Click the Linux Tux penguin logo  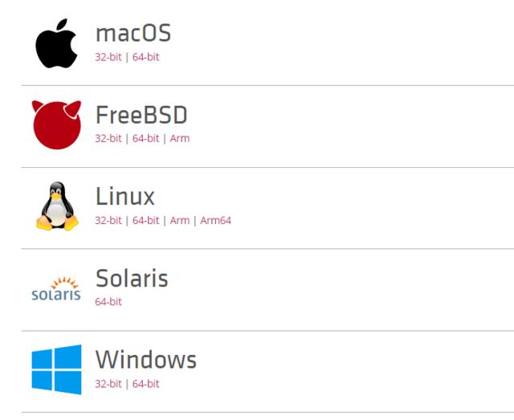click(57, 206)
